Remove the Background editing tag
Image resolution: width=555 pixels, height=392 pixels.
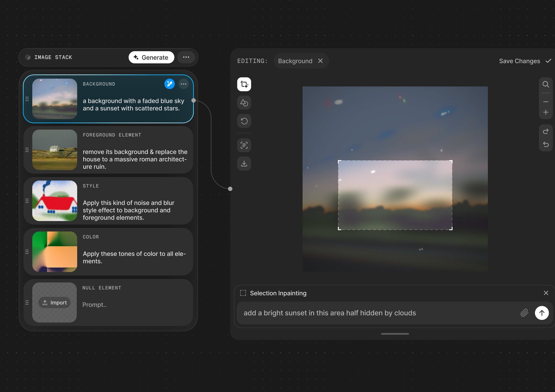[x=320, y=61]
